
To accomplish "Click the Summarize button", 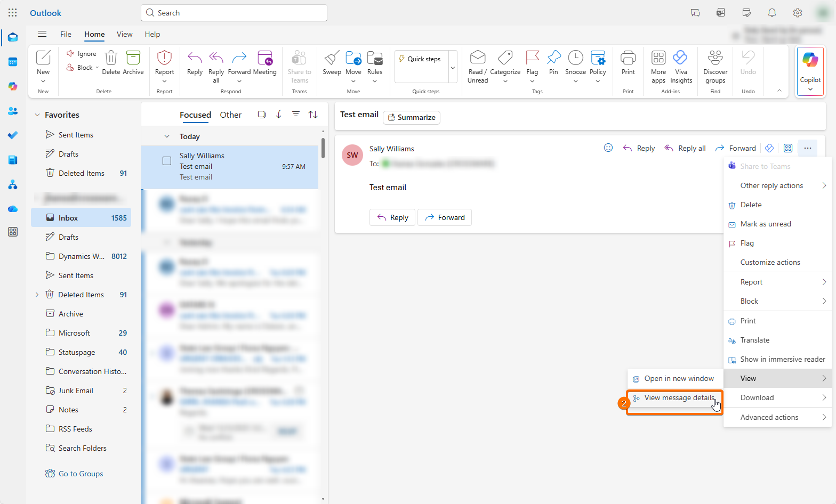I will click(x=412, y=118).
